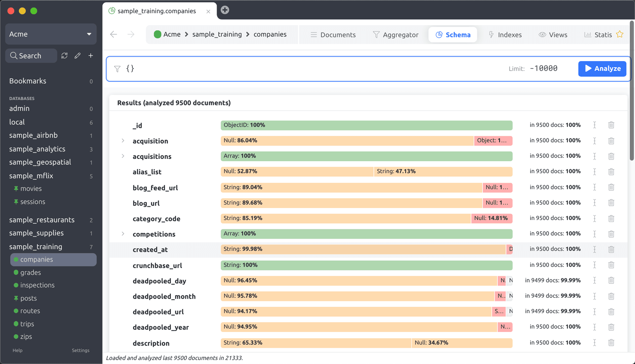Viewport: 635px width, 364px height.
Task: Open a new tab with the plus icon
Action: coord(225,10)
